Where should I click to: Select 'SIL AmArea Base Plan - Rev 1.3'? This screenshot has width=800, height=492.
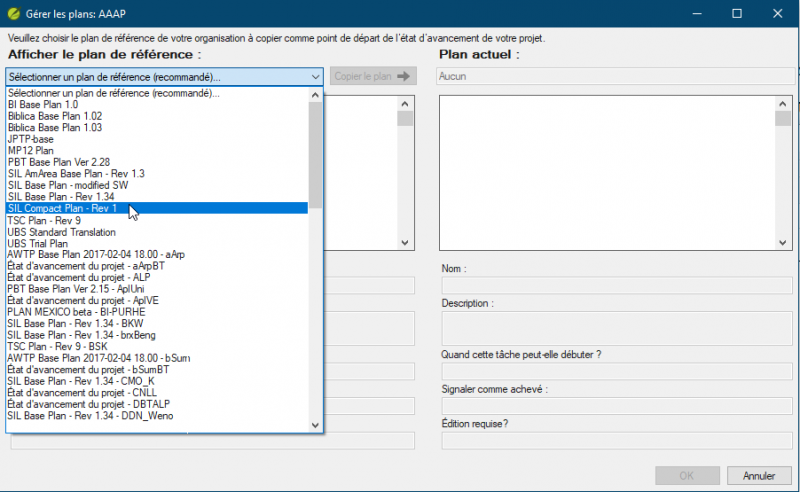click(x=157, y=174)
